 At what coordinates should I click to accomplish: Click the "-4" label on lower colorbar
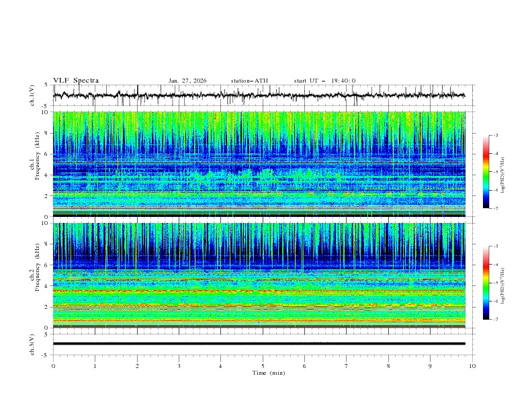coord(495,265)
